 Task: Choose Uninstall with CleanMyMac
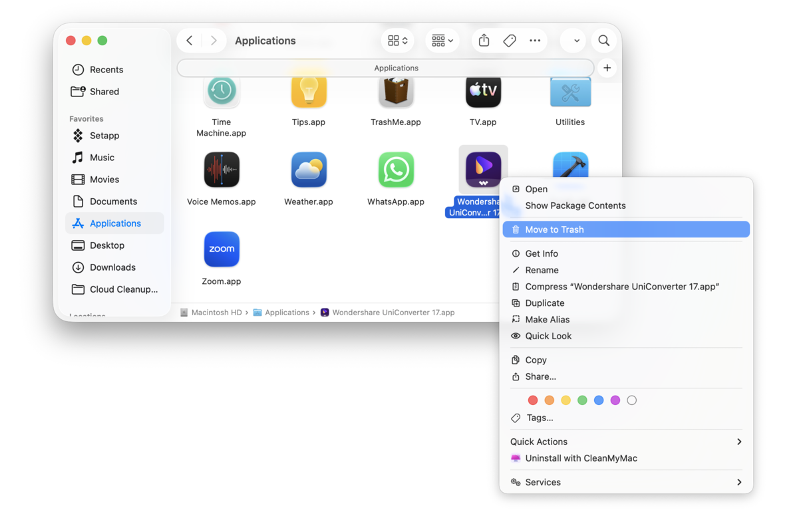point(626,458)
